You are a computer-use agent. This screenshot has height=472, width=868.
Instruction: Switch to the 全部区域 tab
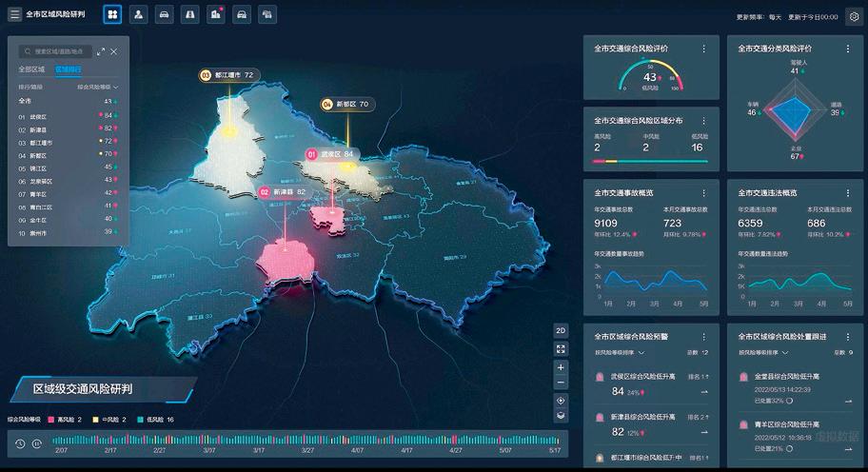(31, 69)
